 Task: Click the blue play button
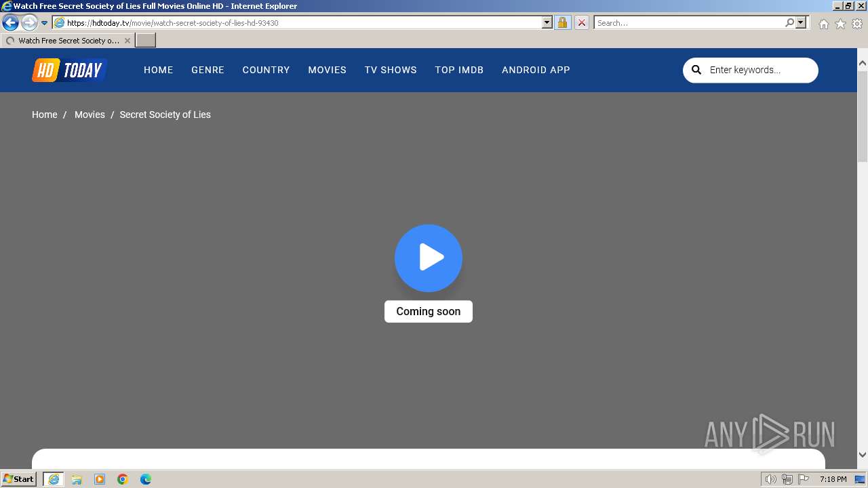(429, 258)
